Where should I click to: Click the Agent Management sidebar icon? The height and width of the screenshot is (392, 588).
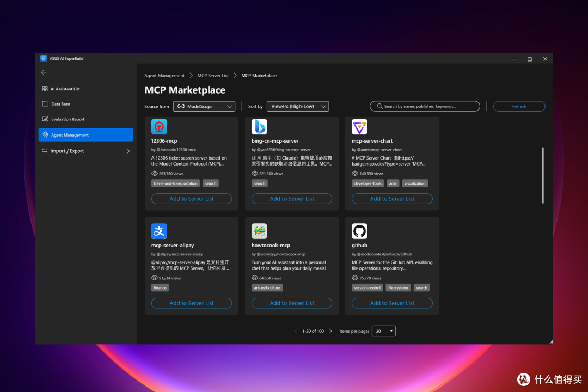click(x=45, y=134)
